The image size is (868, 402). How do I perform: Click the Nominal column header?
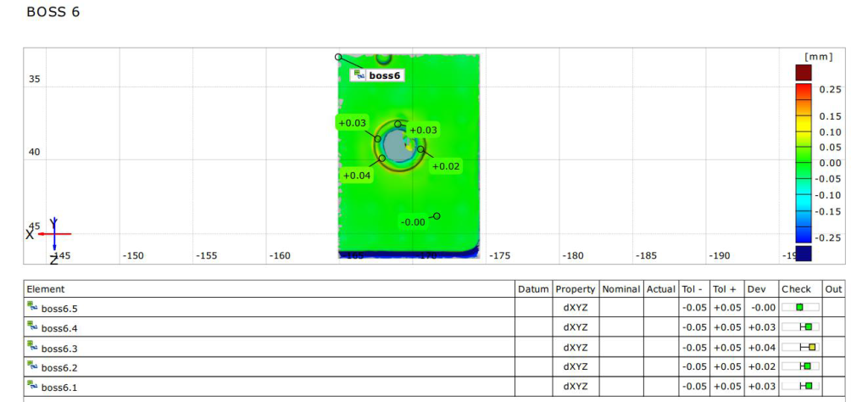(621, 289)
